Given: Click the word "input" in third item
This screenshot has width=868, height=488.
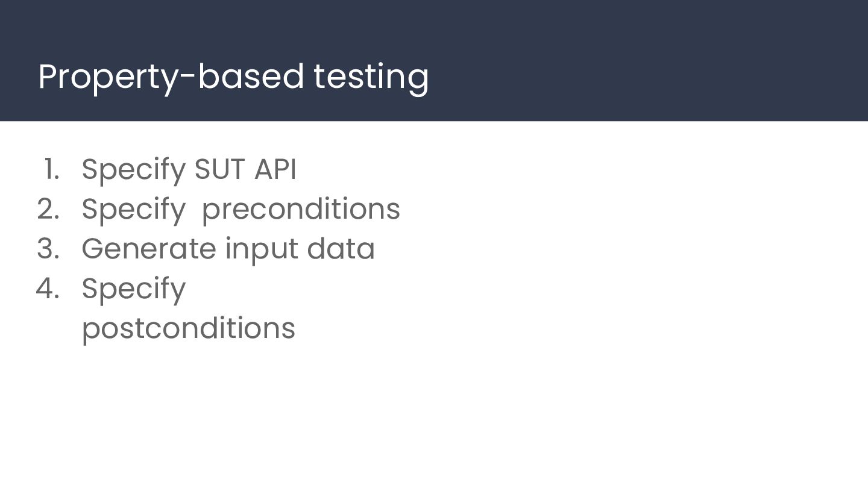Looking at the screenshot, I should coord(261,250).
